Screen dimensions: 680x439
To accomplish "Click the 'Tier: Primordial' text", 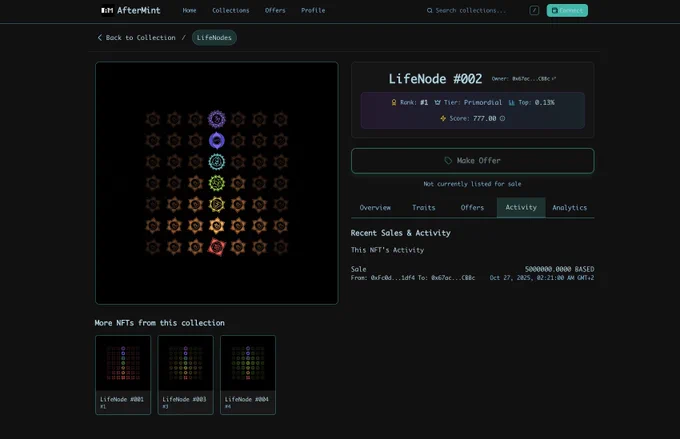I will coord(473,102).
